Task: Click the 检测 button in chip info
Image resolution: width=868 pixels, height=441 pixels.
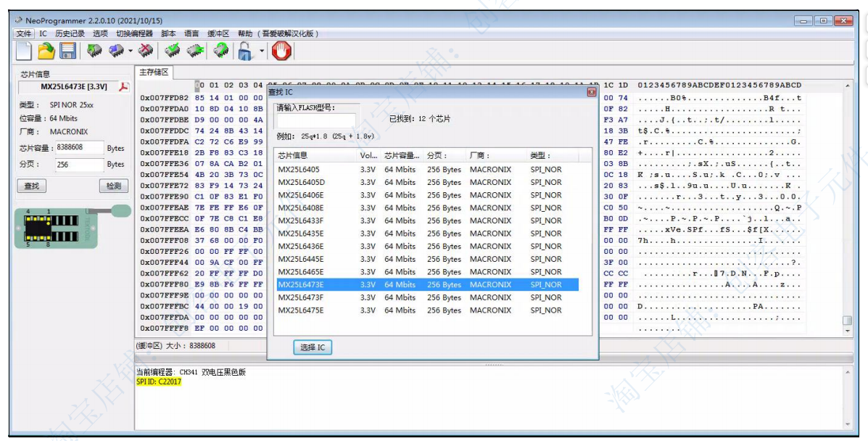Action: pos(113,186)
